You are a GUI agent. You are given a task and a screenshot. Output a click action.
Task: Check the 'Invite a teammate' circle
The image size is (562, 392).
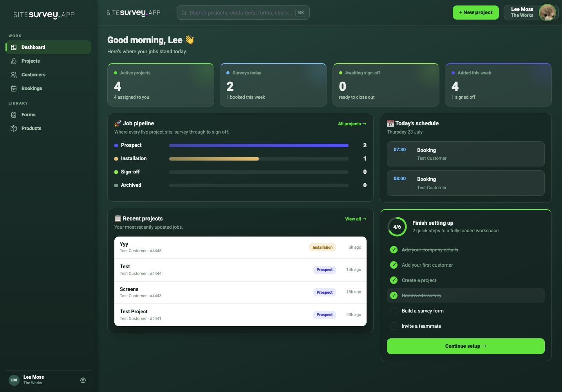(394, 326)
